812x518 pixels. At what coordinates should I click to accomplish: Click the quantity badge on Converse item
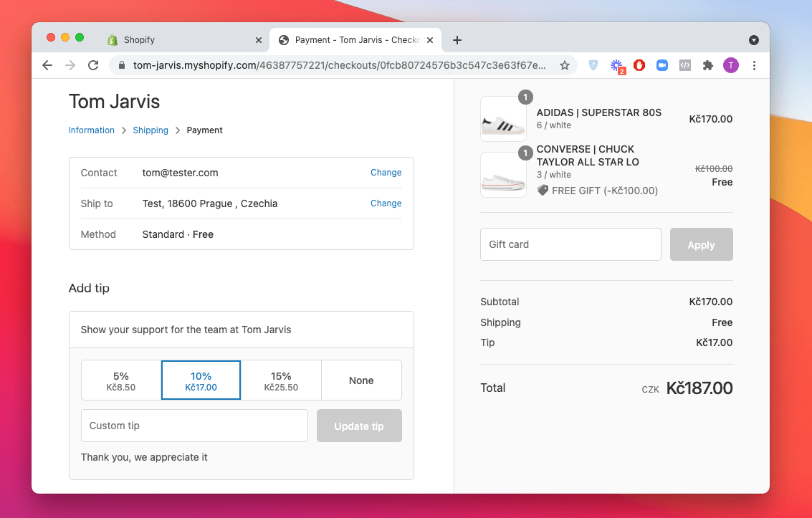pos(525,153)
